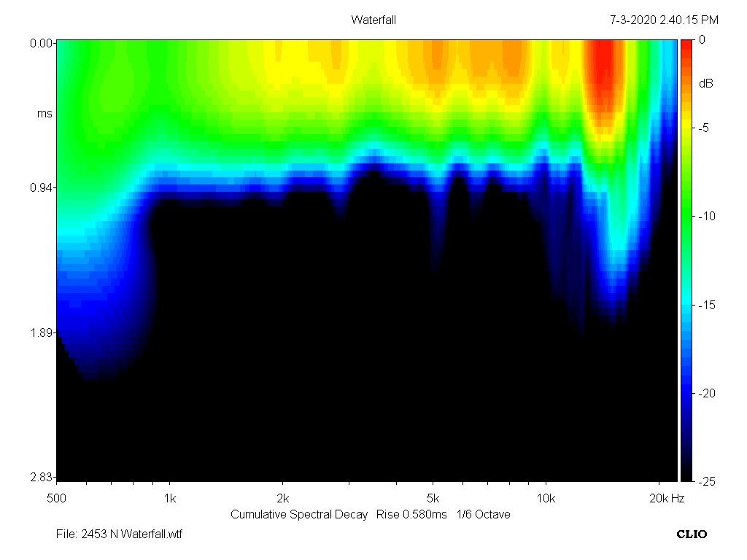747x560 pixels.
Task: Select the 1.89 time axis label
Action: pyautogui.click(x=41, y=332)
